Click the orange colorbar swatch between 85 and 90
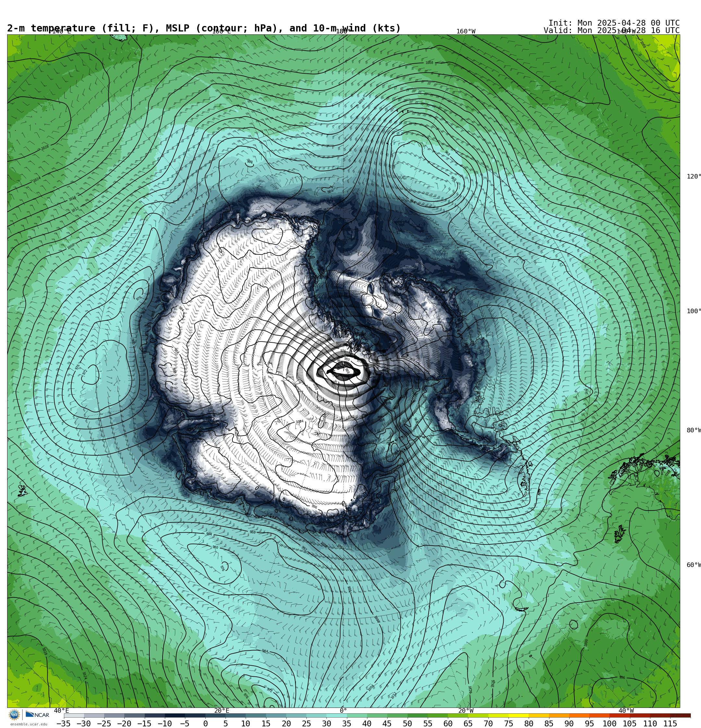 point(559,715)
